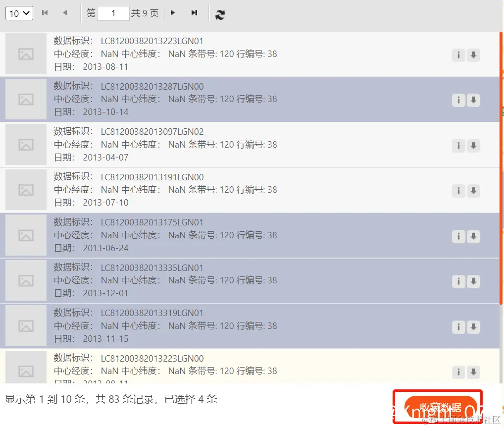
Task: Click the date 2013-11-15
Action: 105,339
